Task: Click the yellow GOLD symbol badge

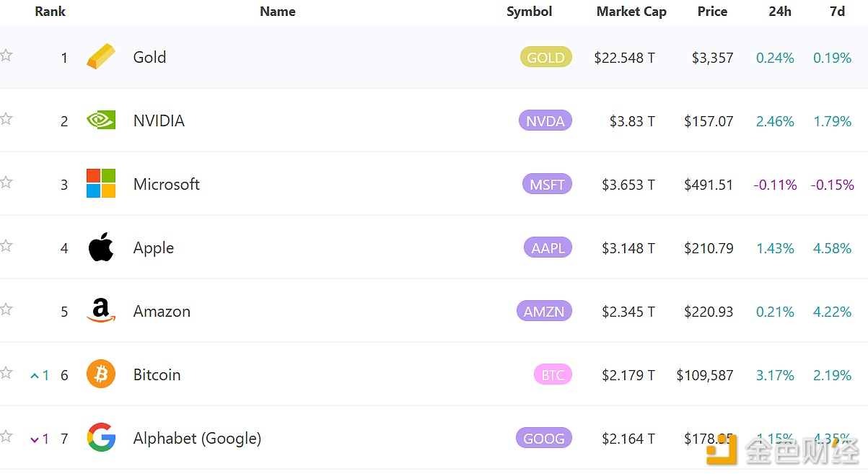Action: (545, 58)
